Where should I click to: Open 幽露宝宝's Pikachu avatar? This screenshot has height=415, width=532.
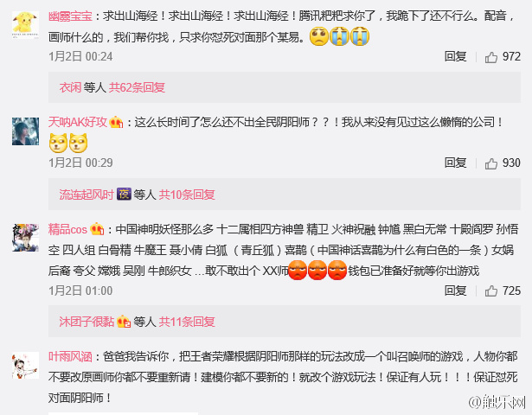click(x=25, y=25)
